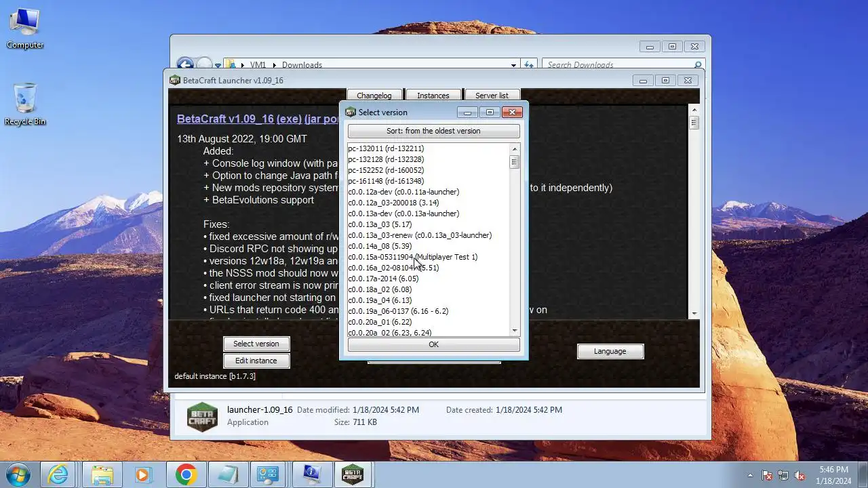Click the Select version dialog title icon
The image size is (868, 488).
click(x=351, y=113)
